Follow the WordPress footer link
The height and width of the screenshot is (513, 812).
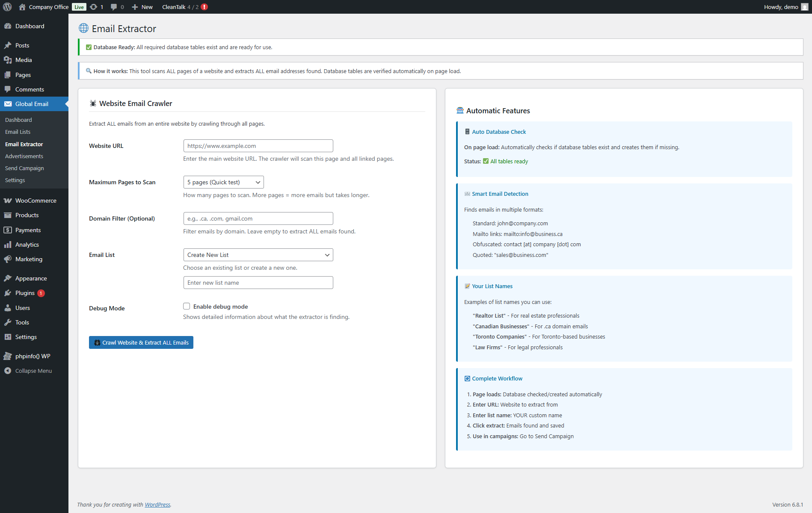[x=157, y=504]
